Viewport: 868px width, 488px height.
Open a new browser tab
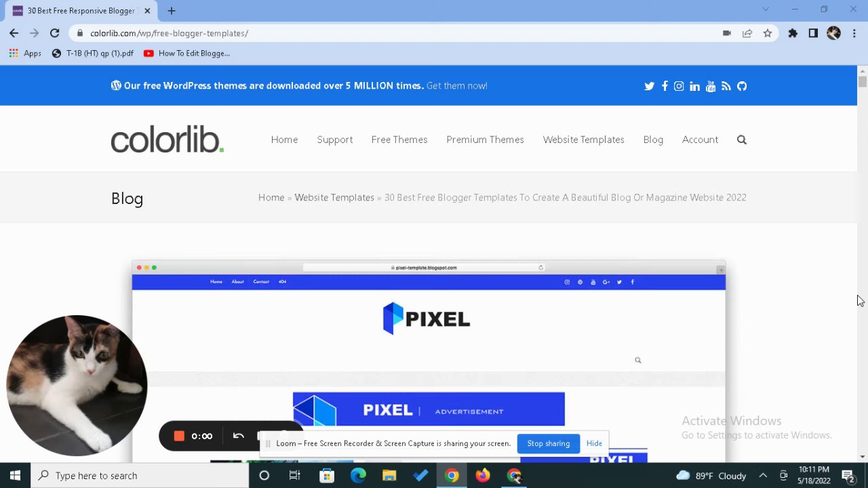coord(172,11)
